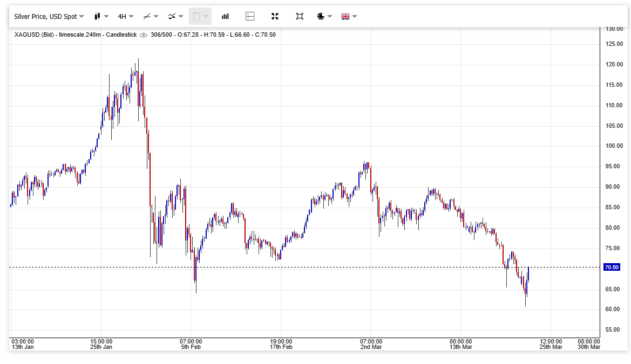Open the drawing tools line menu

coord(150,16)
